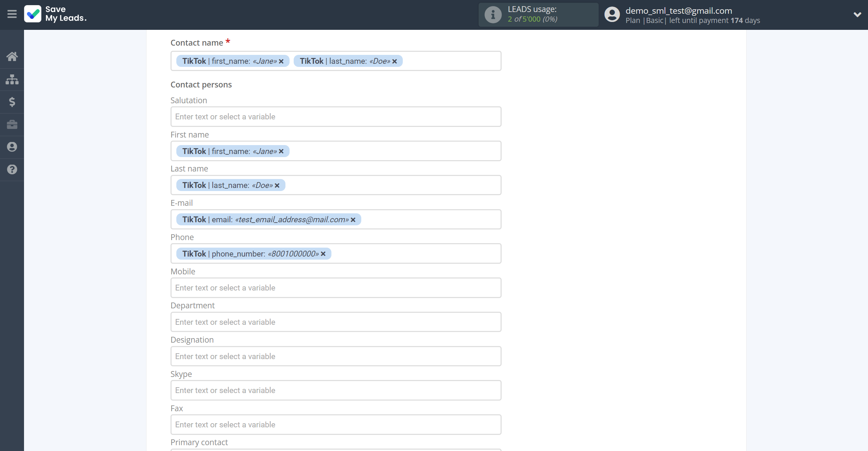Click the LEADS usage info icon
The width and height of the screenshot is (868, 451).
point(493,15)
